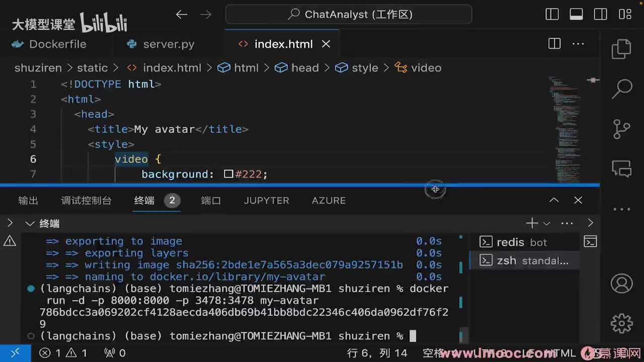Show errors and warnings problems count
Screen dimensions: 644x362
click(63, 353)
